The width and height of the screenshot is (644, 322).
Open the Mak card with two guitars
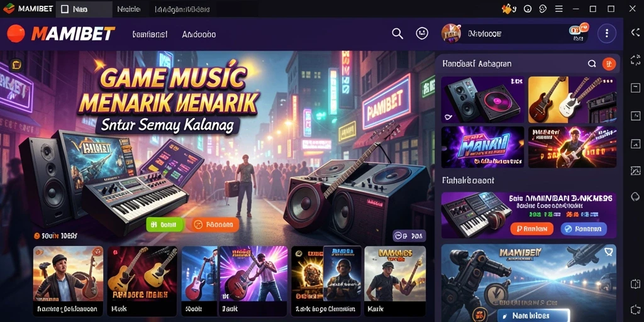(x=142, y=281)
